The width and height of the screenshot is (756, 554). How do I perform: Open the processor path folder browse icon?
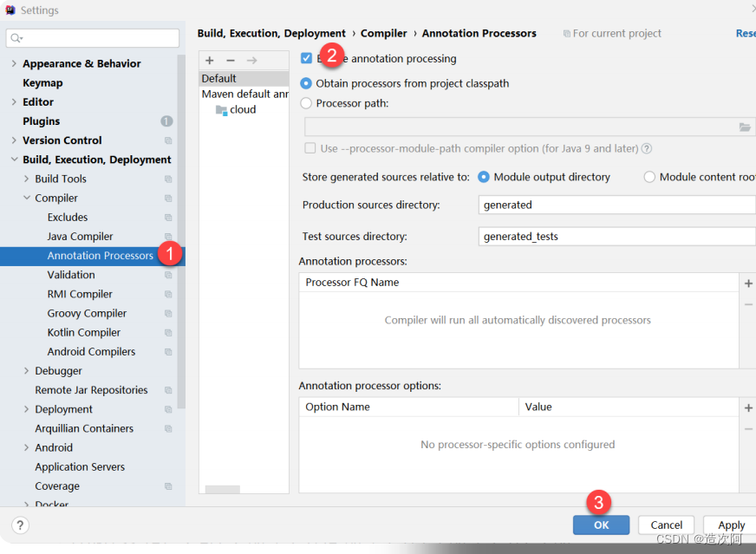tap(745, 127)
